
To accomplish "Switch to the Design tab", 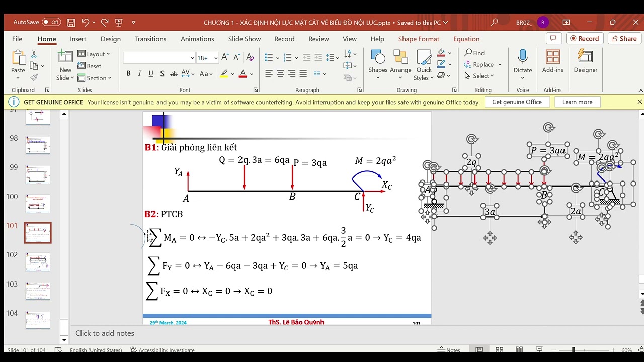I will pyautogui.click(x=110, y=39).
